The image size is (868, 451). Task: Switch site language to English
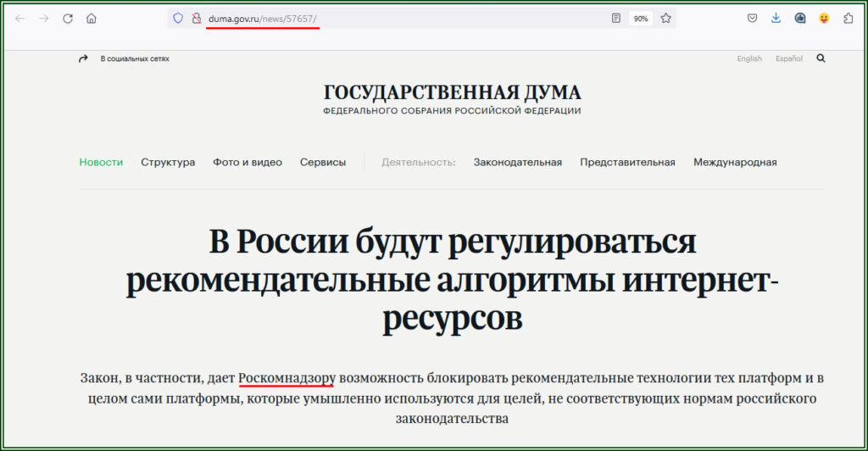tap(749, 58)
